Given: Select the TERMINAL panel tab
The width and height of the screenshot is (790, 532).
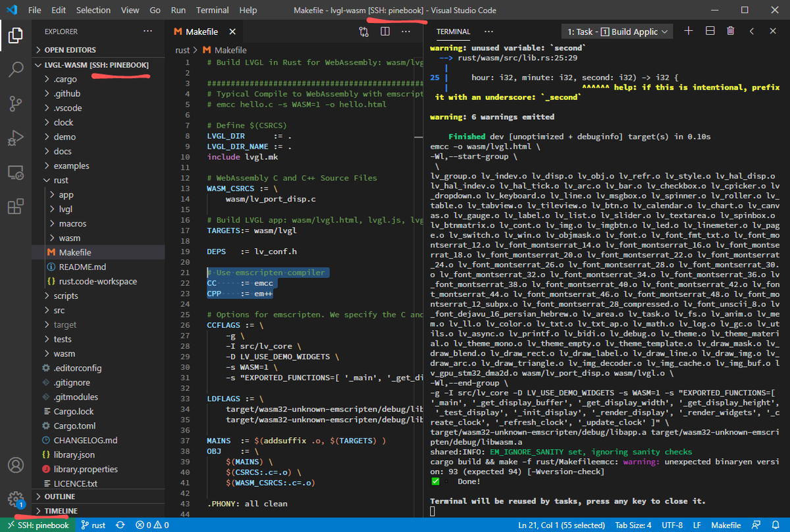Looking at the screenshot, I should click(x=453, y=32).
